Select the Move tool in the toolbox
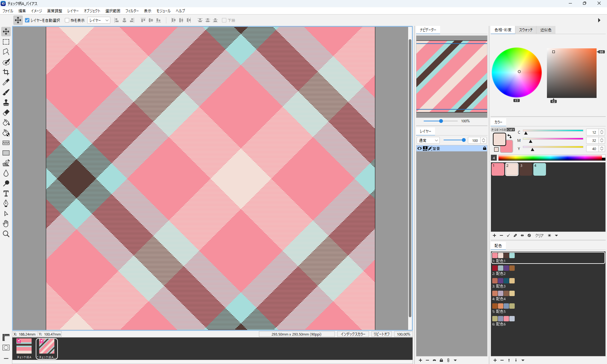Viewport: 607px width, 364px height. [6, 32]
